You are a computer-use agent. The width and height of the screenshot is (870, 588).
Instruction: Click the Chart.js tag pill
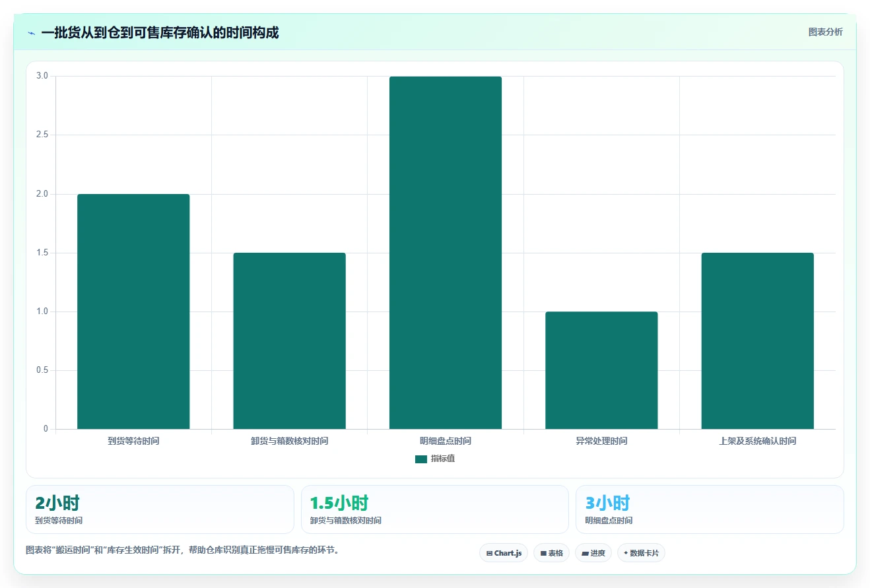pyautogui.click(x=504, y=553)
